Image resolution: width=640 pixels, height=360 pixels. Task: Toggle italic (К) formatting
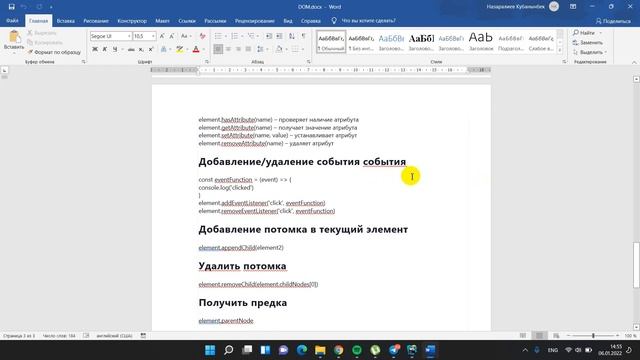point(105,49)
